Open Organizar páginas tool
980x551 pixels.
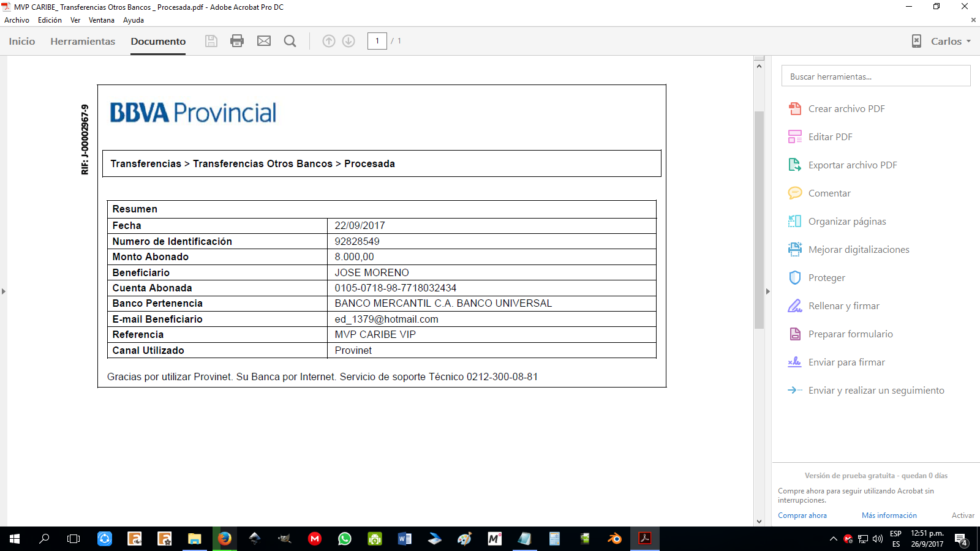[846, 222]
